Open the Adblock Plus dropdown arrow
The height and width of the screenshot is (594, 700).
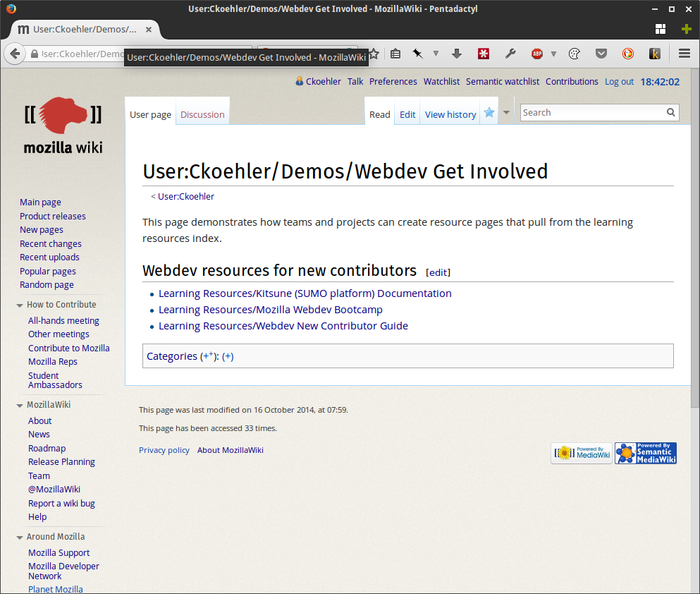(553, 54)
